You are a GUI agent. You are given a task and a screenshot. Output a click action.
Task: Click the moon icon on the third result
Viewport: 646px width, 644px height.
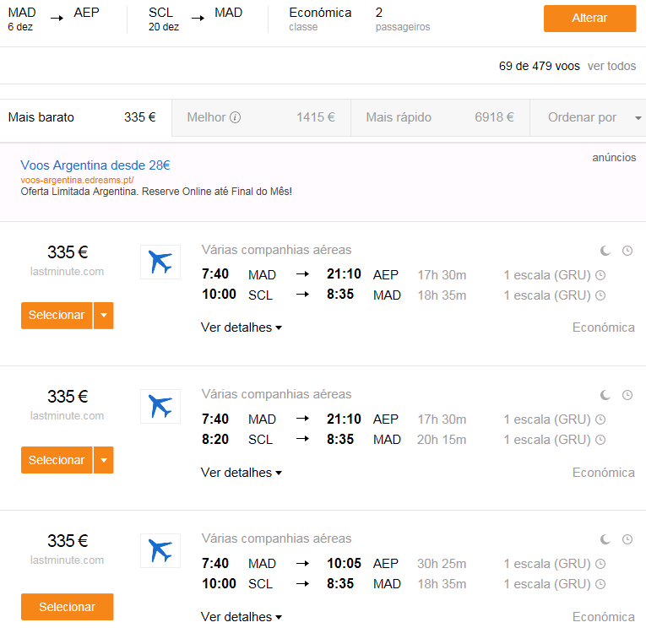point(605,539)
